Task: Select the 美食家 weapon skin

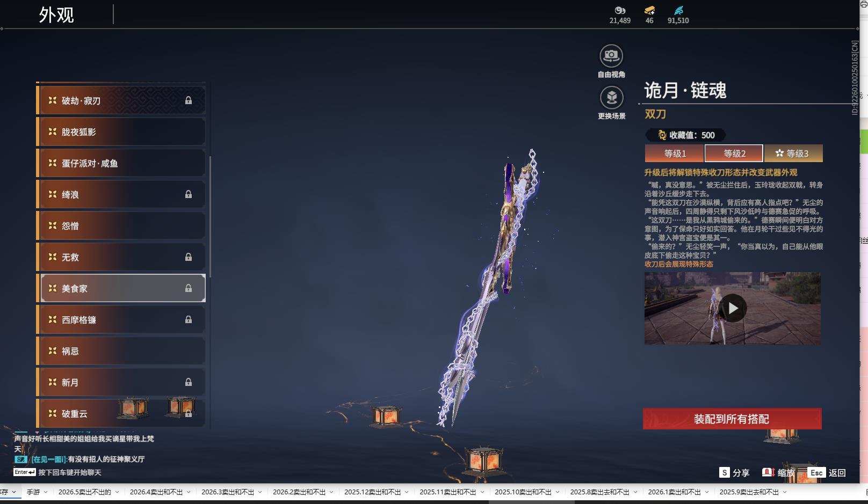Action: click(121, 288)
